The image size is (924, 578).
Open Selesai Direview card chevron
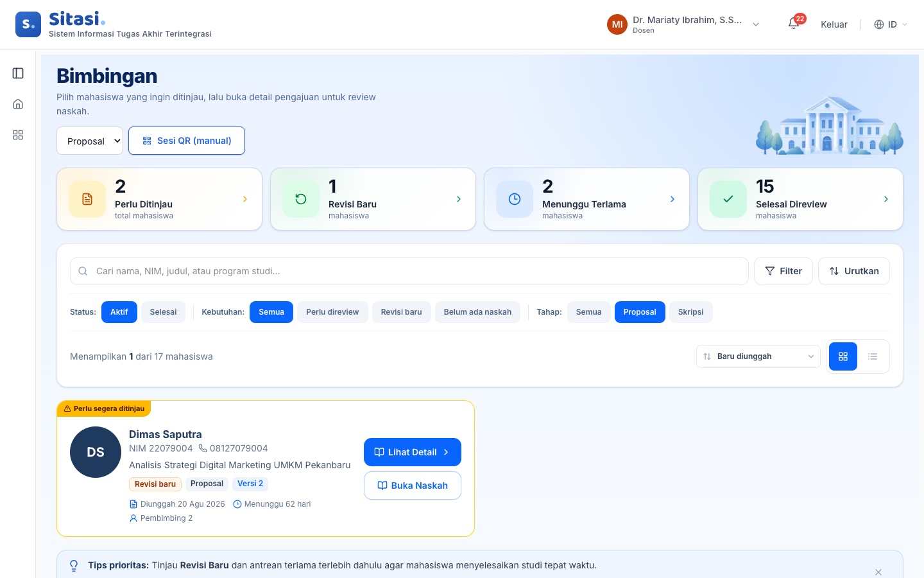pyautogui.click(x=886, y=199)
